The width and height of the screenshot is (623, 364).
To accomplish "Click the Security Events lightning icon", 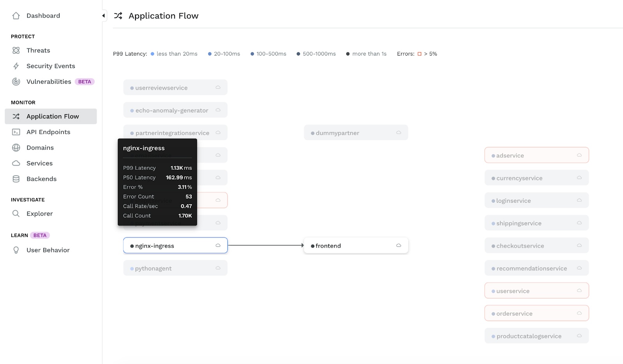I will tap(16, 66).
